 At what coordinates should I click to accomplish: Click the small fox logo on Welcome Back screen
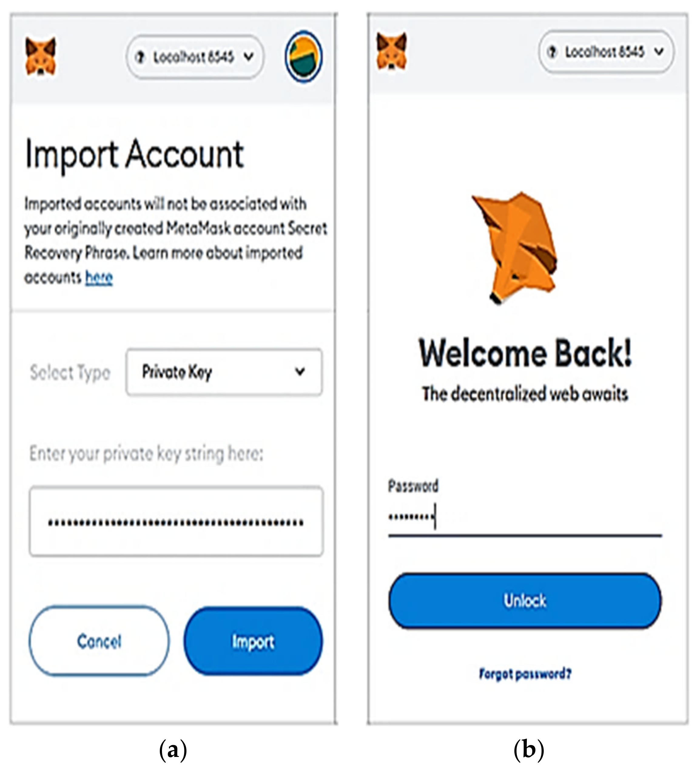392,51
